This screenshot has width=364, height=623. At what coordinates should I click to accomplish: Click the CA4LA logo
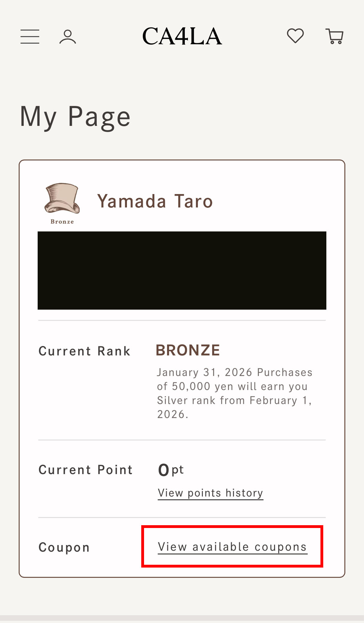click(182, 36)
